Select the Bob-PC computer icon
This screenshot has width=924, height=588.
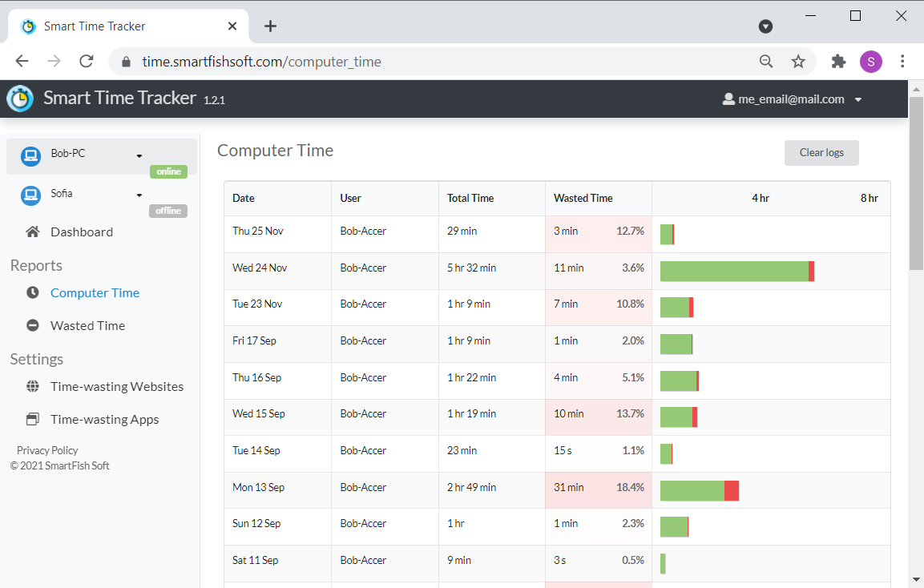tap(30, 156)
